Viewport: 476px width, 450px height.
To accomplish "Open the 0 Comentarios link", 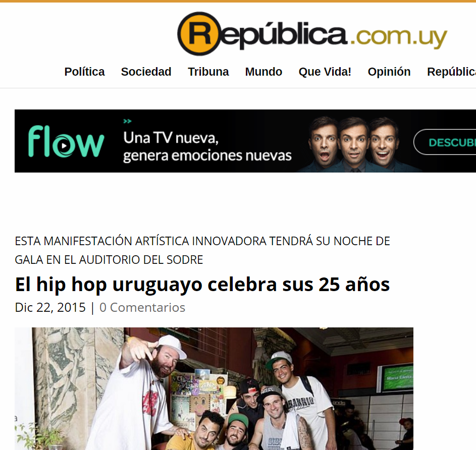I will [142, 307].
